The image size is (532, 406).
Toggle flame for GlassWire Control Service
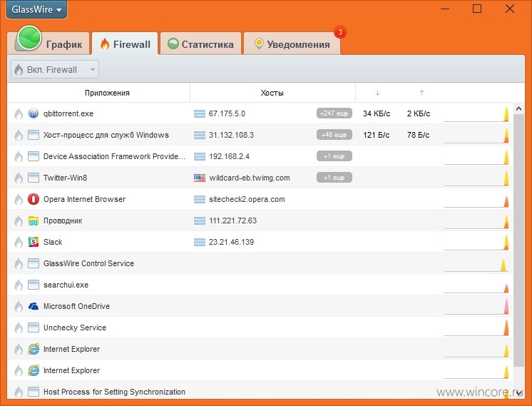(x=19, y=263)
